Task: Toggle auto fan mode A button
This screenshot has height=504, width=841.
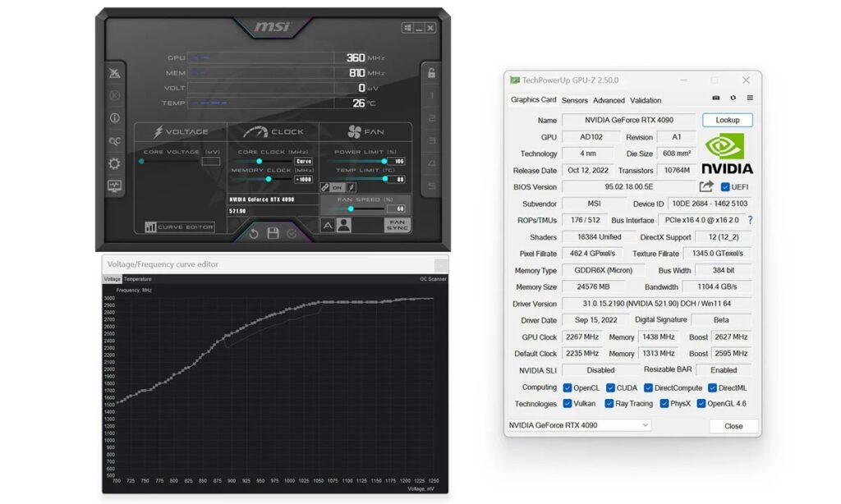Action: point(328,226)
